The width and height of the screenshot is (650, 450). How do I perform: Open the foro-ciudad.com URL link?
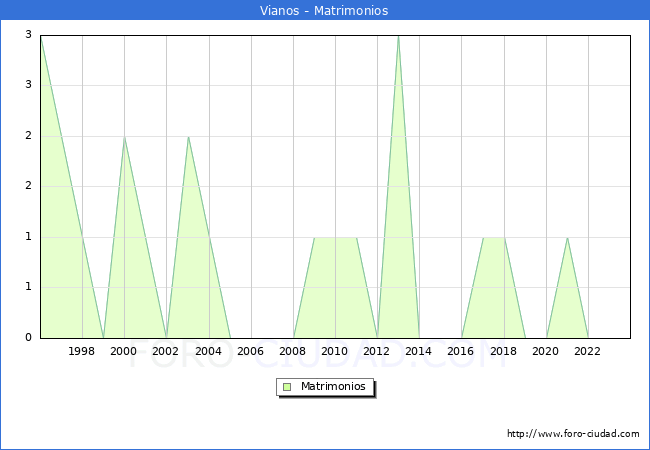click(573, 434)
